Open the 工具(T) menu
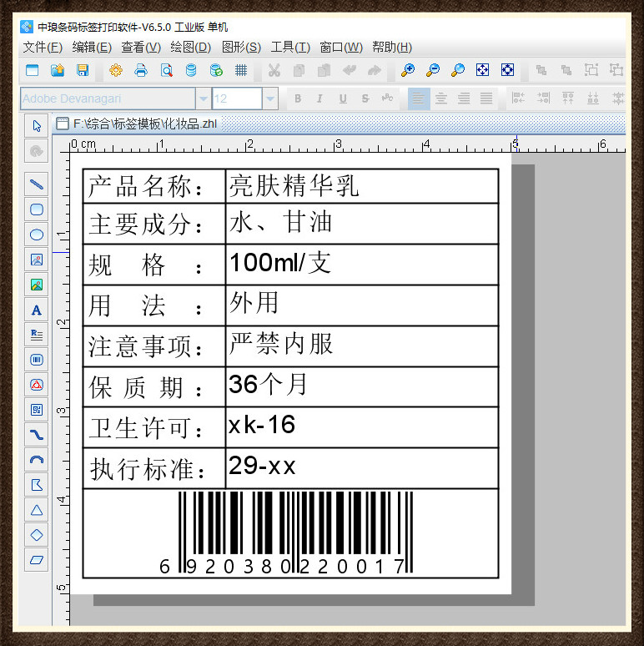The height and width of the screenshot is (646, 644). [290, 48]
